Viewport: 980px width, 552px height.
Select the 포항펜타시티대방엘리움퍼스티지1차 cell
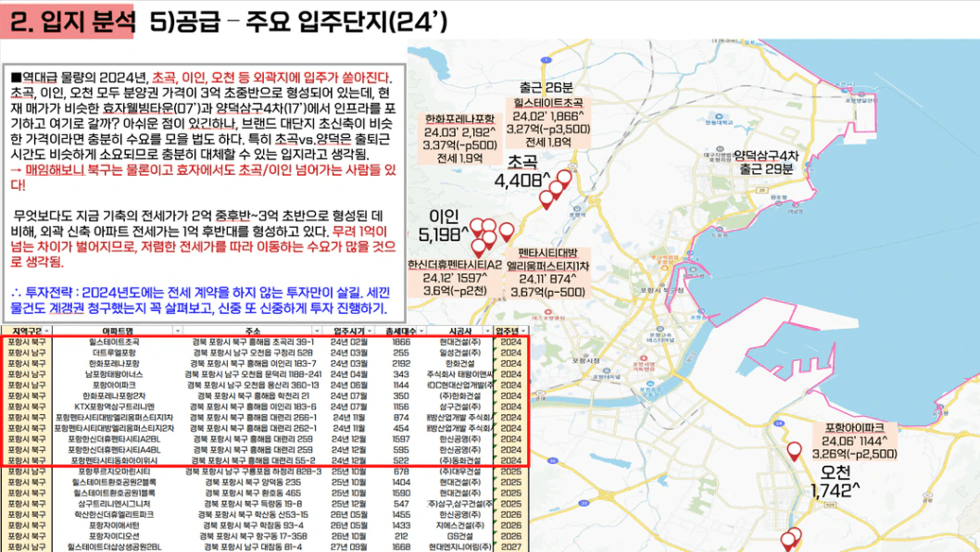[x=114, y=417]
